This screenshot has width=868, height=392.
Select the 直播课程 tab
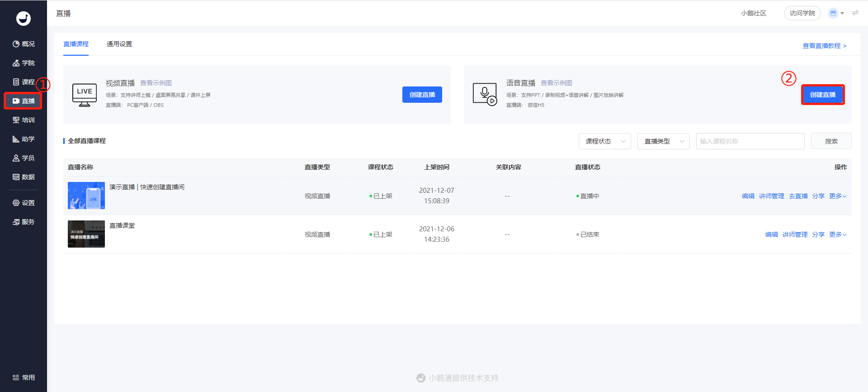pyautogui.click(x=76, y=44)
